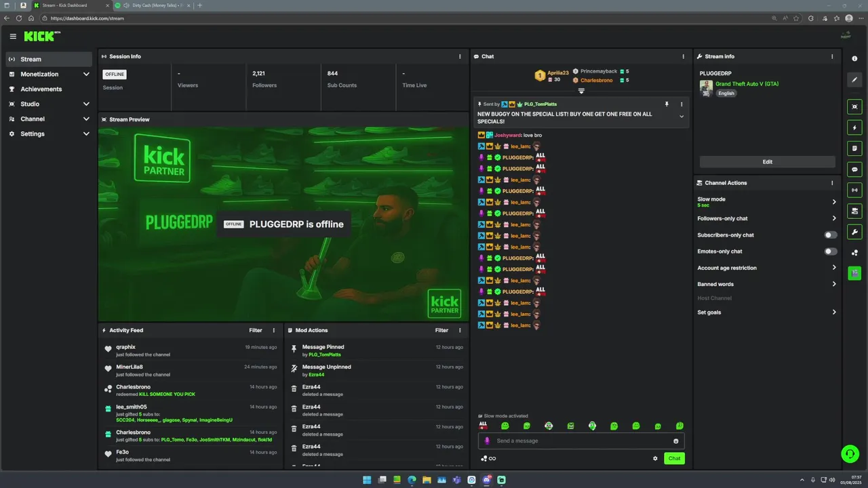Open Mod Actions three-dot menu
The width and height of the screenshot is (868, 488).
coord(460,330)
